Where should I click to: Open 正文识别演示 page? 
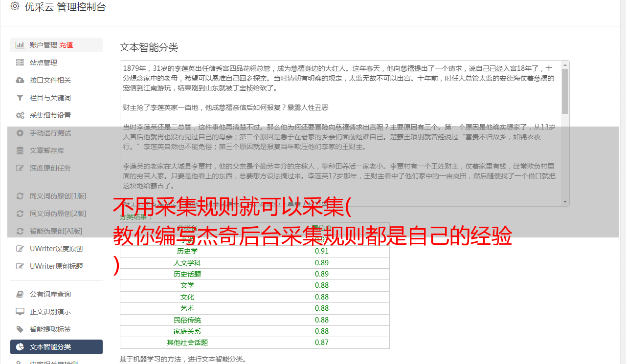tap(56, 312)
